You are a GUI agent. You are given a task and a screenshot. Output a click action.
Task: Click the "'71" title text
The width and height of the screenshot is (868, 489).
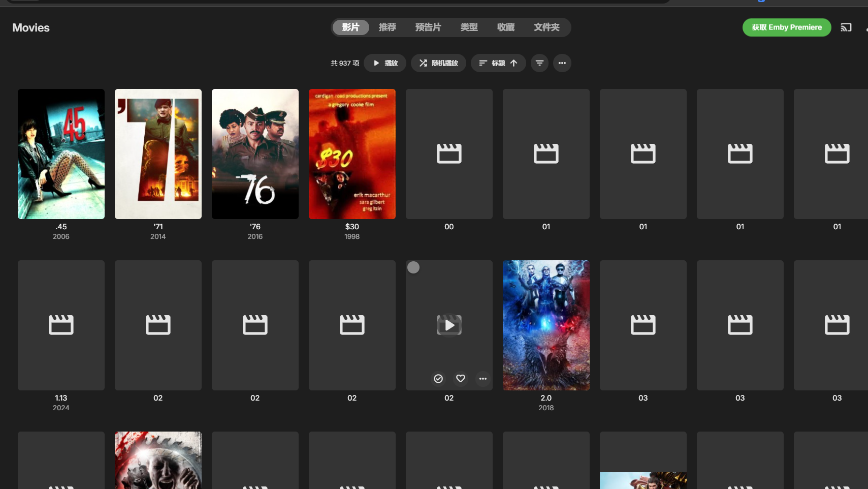[x=158, y=227]
